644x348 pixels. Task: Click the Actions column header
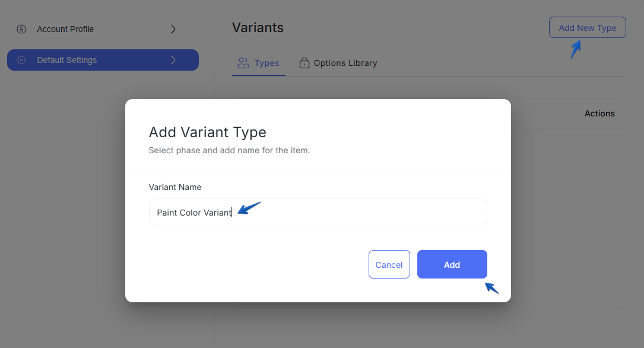pos(599,113)
